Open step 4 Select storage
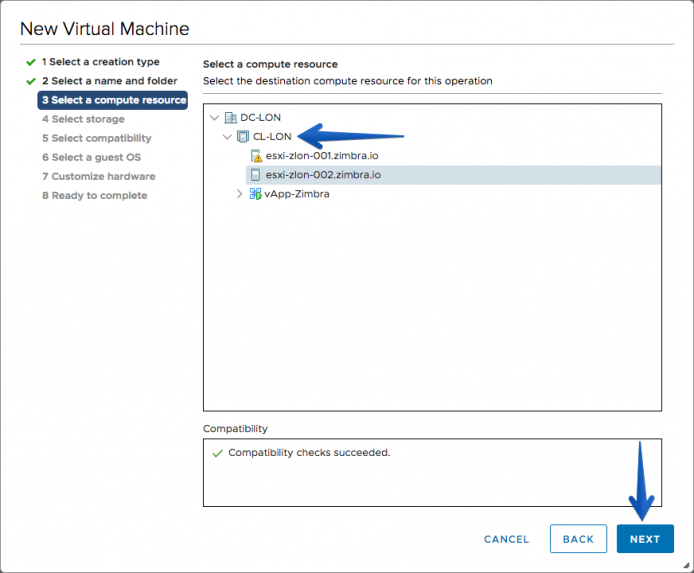Screen dimensions: 694x573 pyautogui.click(x=83, y=119)
